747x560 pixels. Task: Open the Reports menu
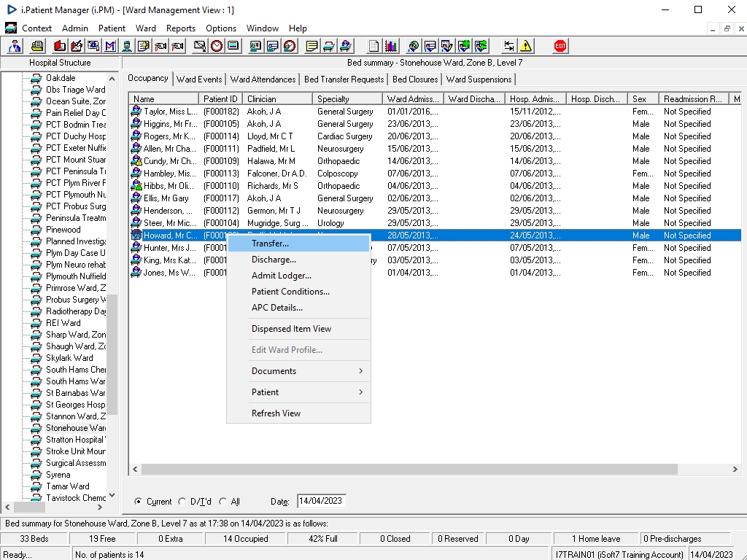tap(181, 28)
